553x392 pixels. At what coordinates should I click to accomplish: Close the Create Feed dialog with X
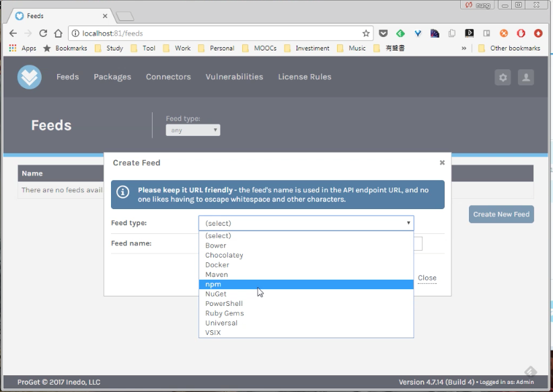coord(442,163)
